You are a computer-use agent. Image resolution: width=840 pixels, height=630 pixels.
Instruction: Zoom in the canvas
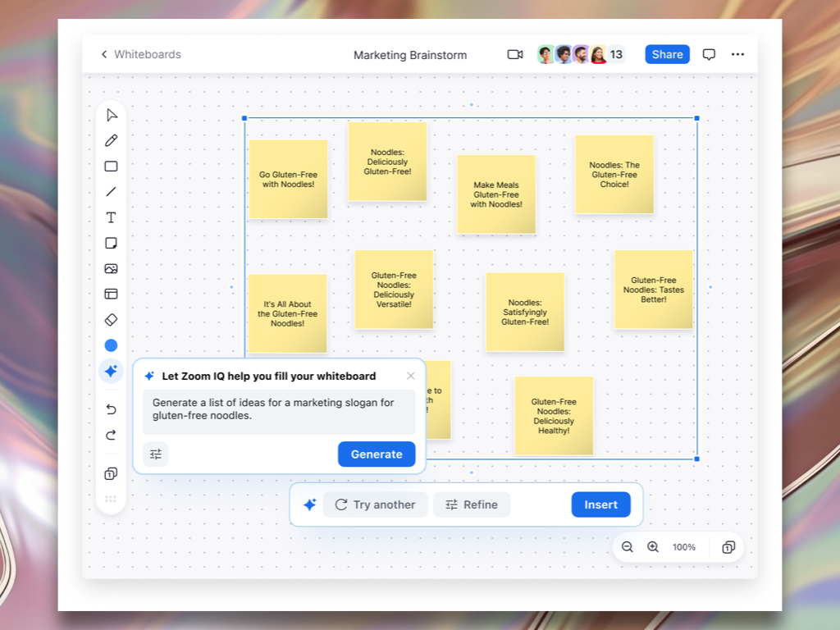click(x=653, y=547)
